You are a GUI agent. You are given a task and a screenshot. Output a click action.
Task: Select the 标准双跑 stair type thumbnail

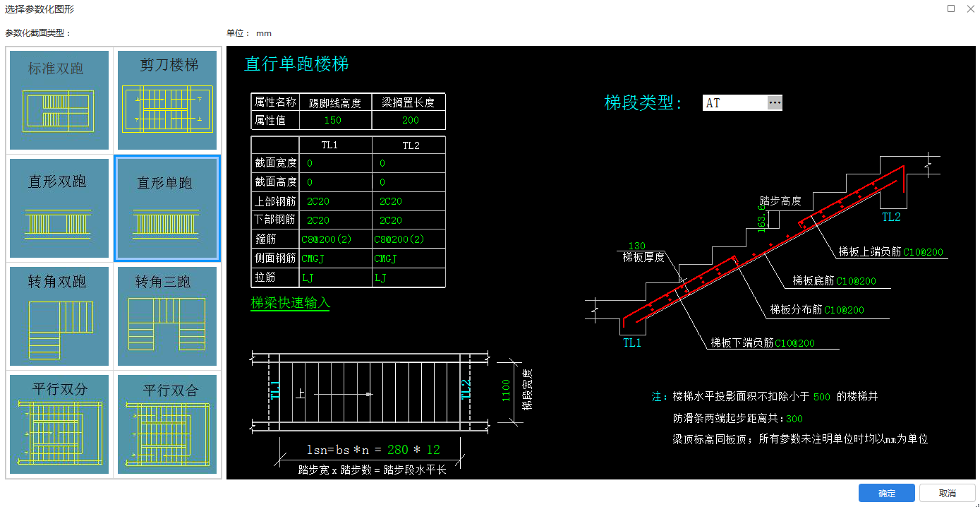click(59, 100)
